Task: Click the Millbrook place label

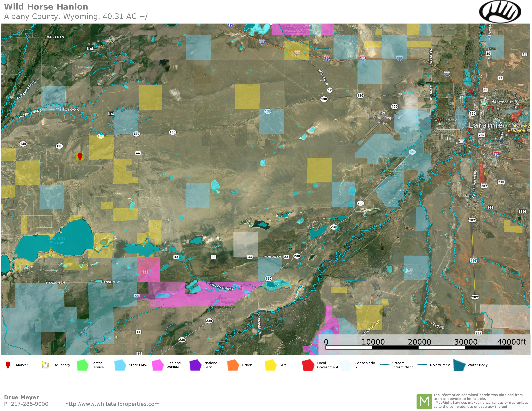Action: pos(67,109)
